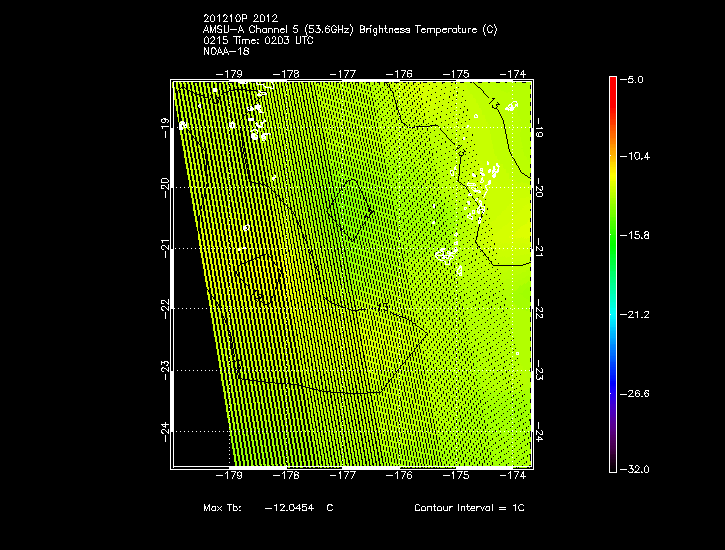Click the Max Tb value -12.0454
The image size is (725, 550).
pos(290,508)
